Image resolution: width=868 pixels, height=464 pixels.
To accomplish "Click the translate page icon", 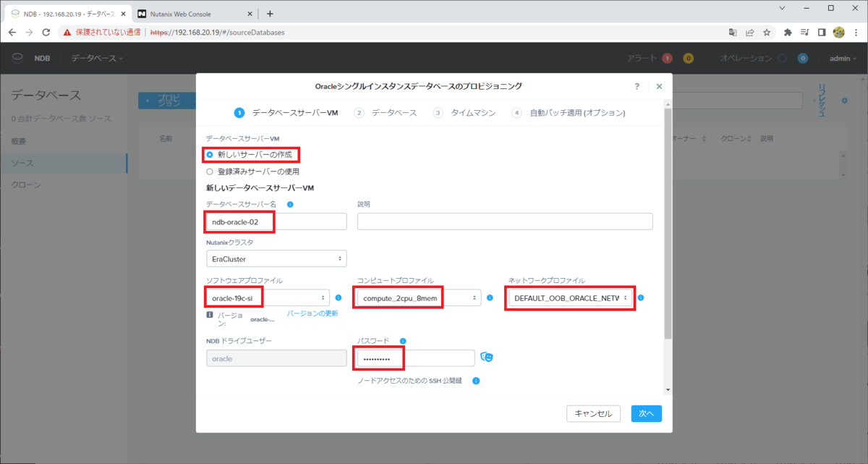I will pyautogui.click(x=733, y=32).
